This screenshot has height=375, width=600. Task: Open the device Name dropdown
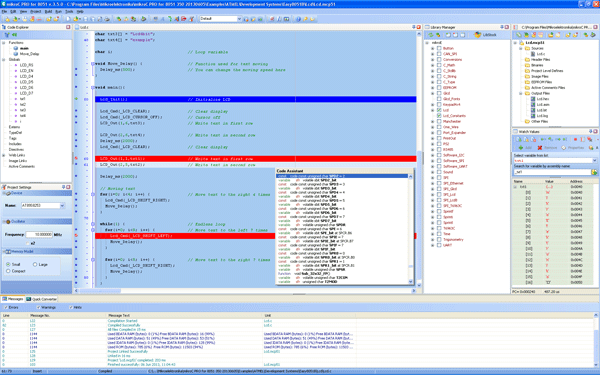pyautogui.click(x=62, y=205)
